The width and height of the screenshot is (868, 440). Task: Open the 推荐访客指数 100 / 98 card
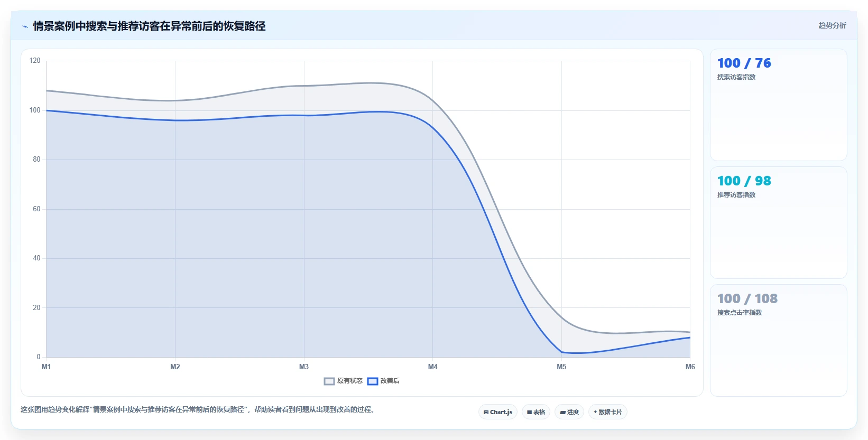(779, 223)
